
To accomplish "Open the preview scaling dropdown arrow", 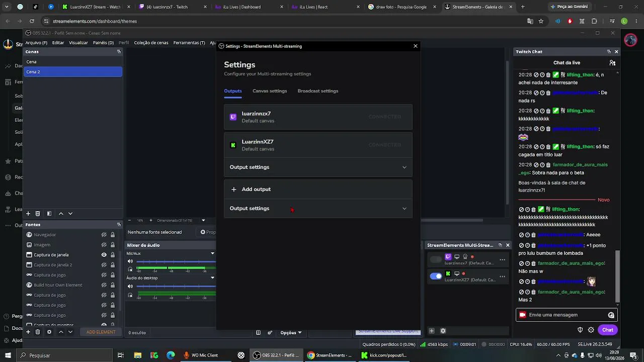I will pyautogui.click(x=203, y=220).
